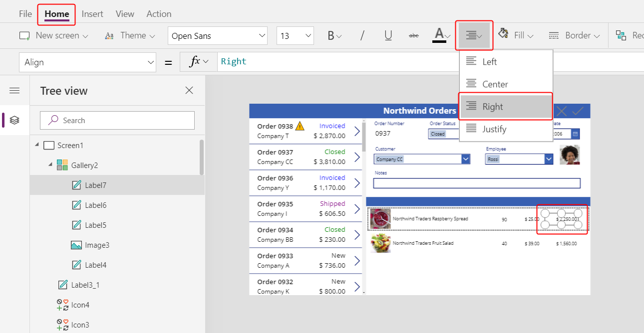Open the Fill color menu

click(516, 35)
